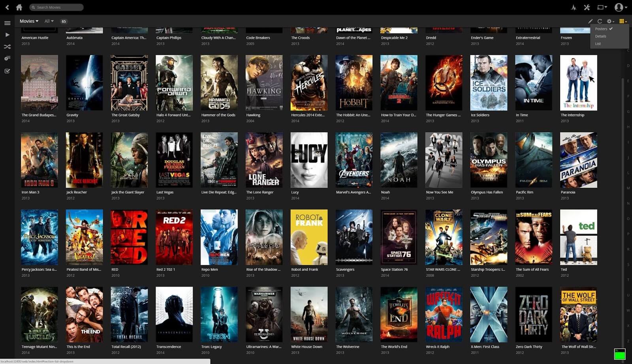The height and width of the screenshot is (364, 632).
Task: Go back using the back arrow
Action: pyautogui.click(x=7, y=7)
